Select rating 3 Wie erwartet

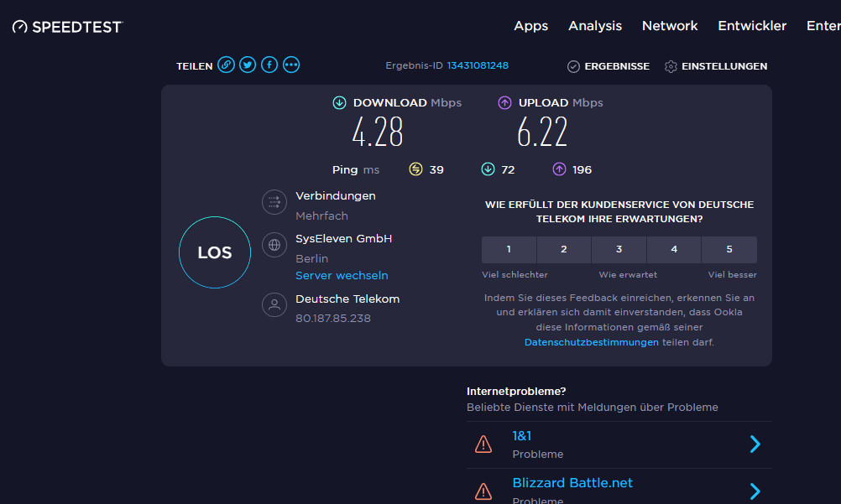click(619, 250)
